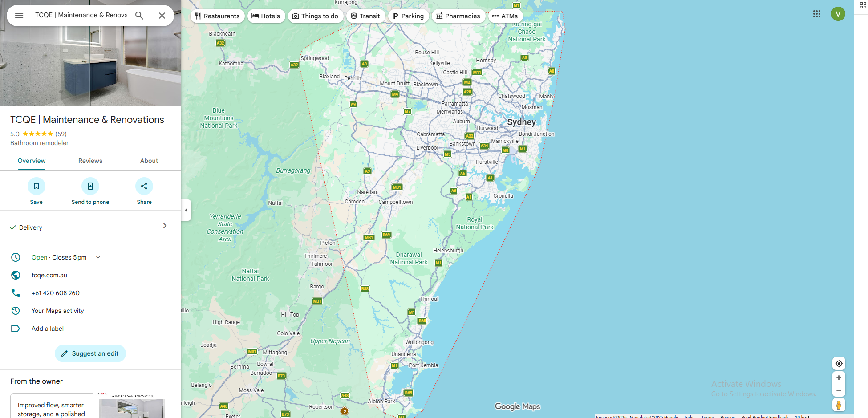Click the Dharawal National Park label
Screen dimensions: 868x418
[x=409, y=259]
